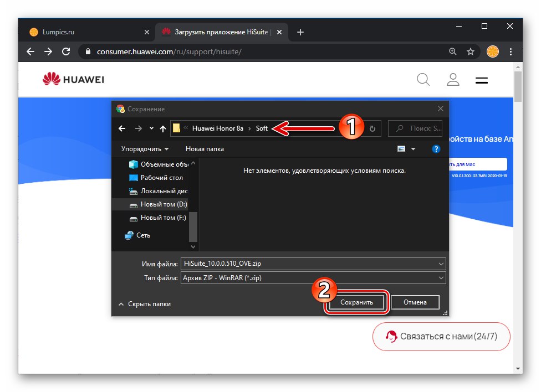Collapse folders with Скрыть папки
This screenshot has width=541, height=392.
(145, 304)
